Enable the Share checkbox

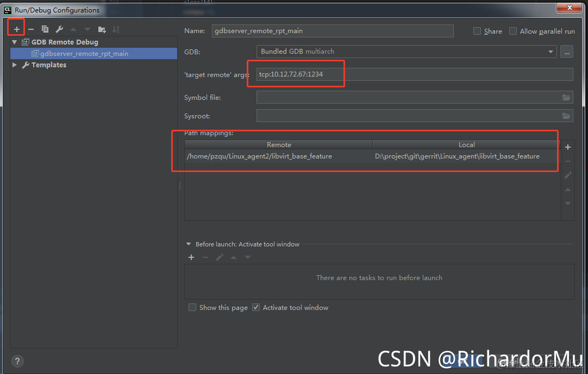[477, 31]
